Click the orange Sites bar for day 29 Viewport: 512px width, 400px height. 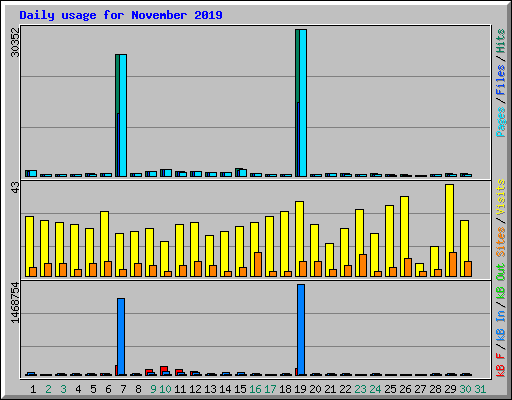[453, 264]
